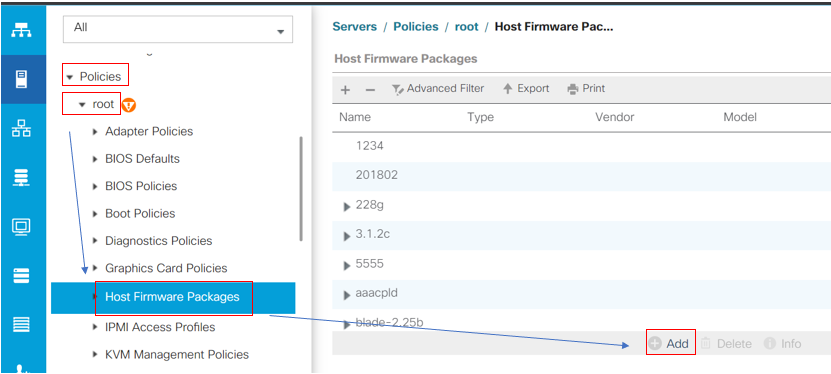Open the All filter dropdown
This screenshot has width=831, height=374.
tap(178, 29)
